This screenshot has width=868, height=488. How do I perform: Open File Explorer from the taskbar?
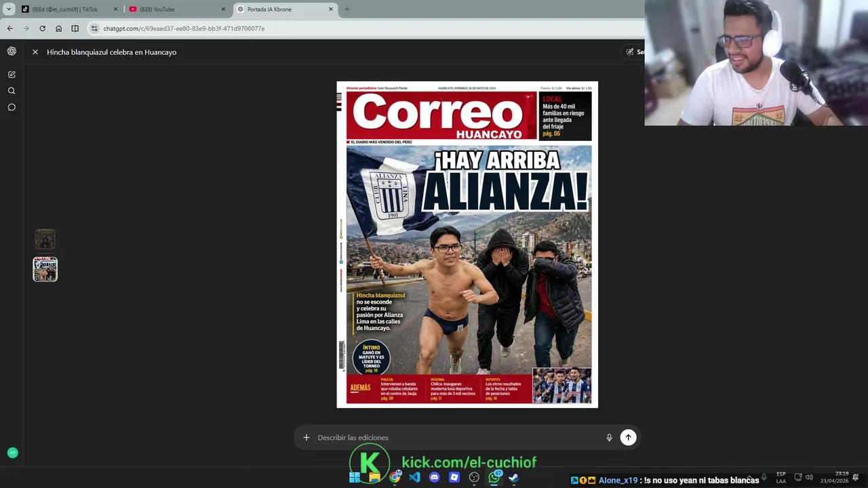tap(374, 478)
